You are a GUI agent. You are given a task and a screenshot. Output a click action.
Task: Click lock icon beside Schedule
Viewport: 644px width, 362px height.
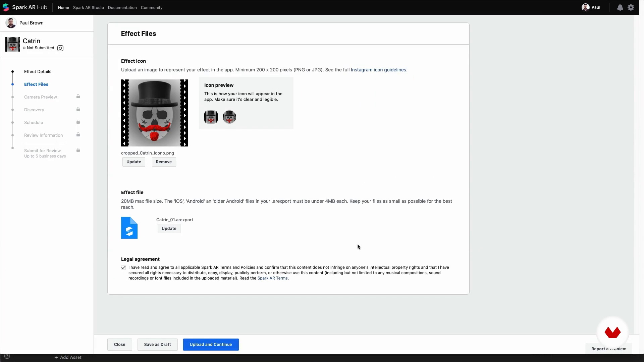pyautogui.click(x=78, y=122)
